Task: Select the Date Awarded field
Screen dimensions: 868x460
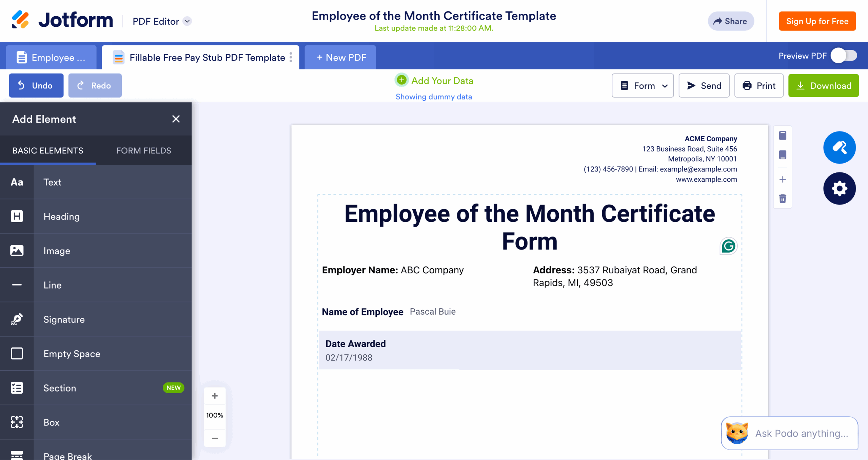Action: (530, 350)
